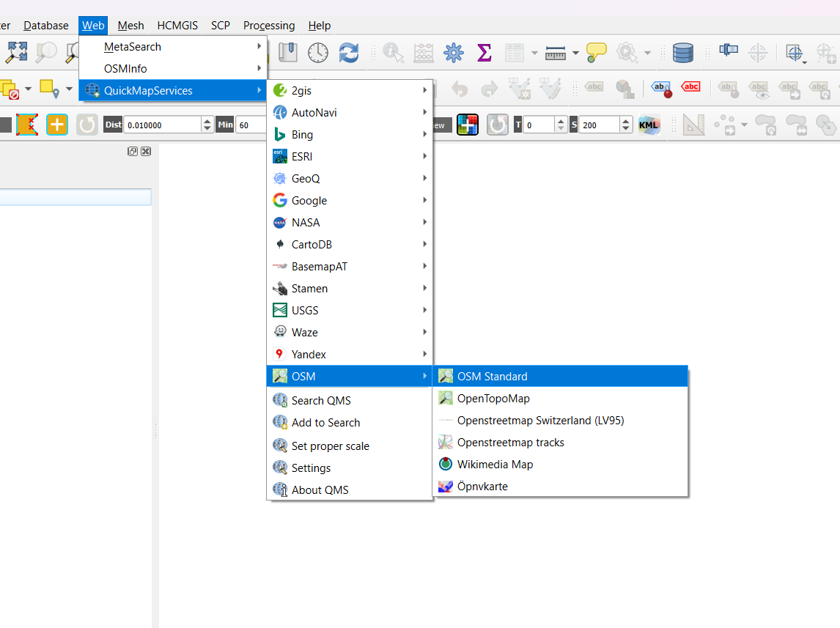Open the Mesh menu
This screenshot has width=840, height=628.
[130, 25]
